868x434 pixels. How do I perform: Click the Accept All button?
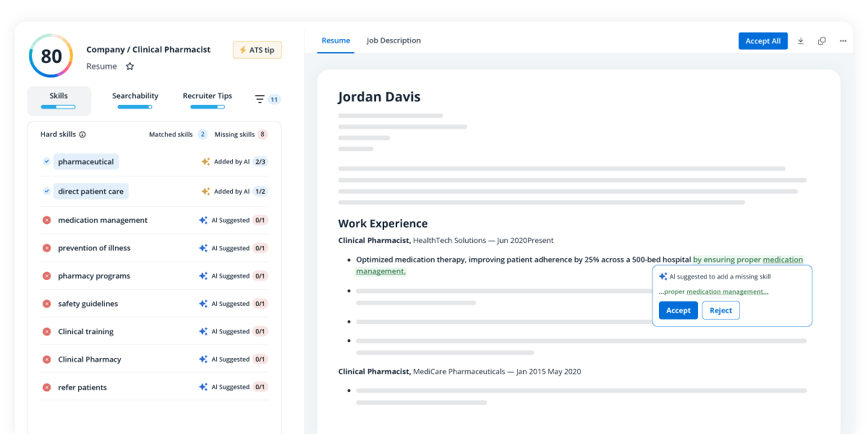[x=762, y=41]
